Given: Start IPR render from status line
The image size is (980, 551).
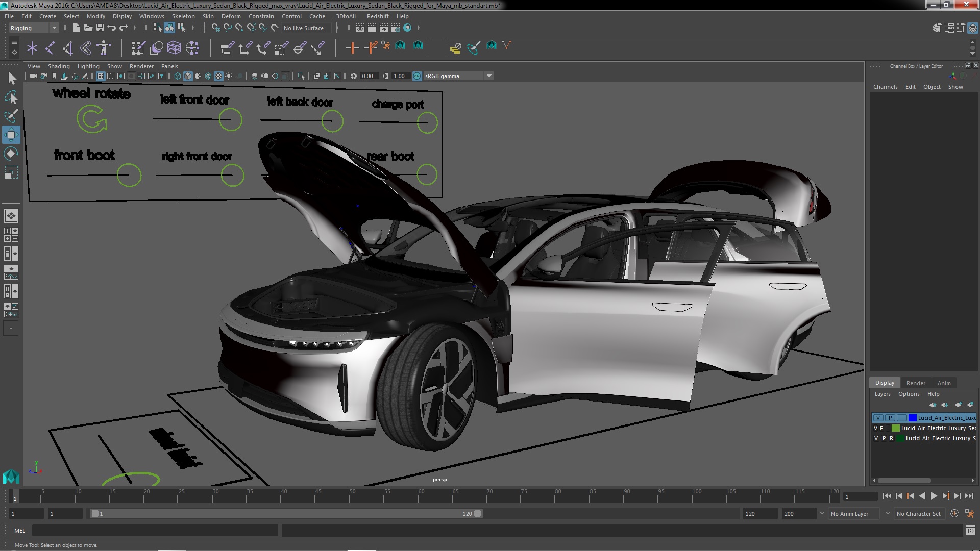Looking at the screenshot, I should click(384, 28).
